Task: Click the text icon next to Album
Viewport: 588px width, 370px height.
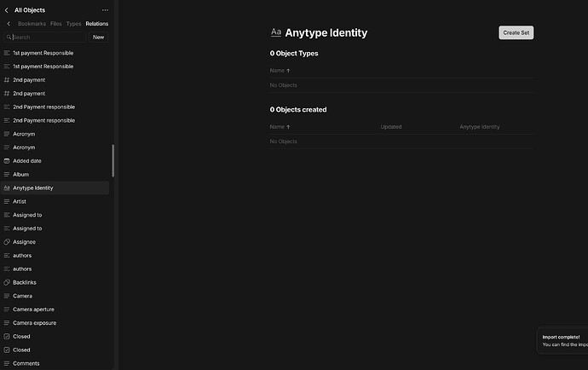Action: (6, 175)
